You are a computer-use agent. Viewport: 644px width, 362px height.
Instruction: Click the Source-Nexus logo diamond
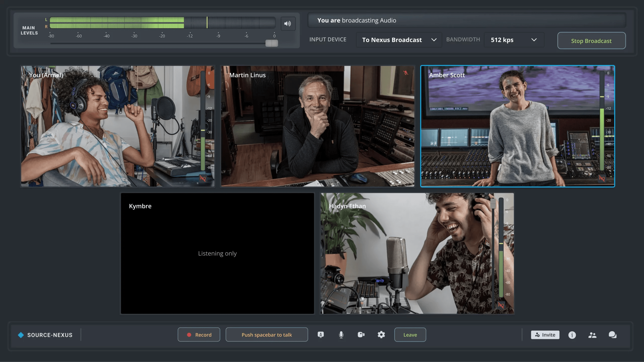point(21,335)
